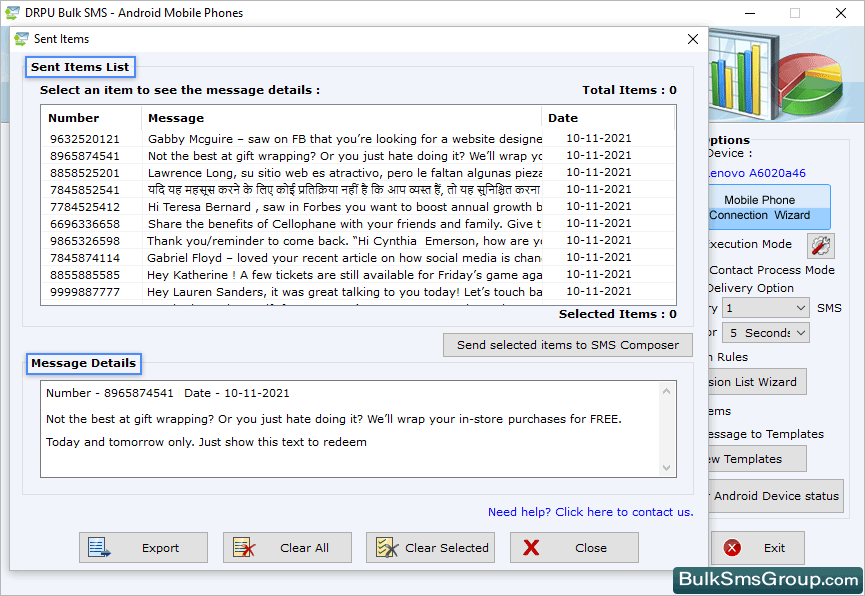Click the Clear Selected button
Image resolution: width=865 pixels, height=596 pixels.
[x=430, y=547]
